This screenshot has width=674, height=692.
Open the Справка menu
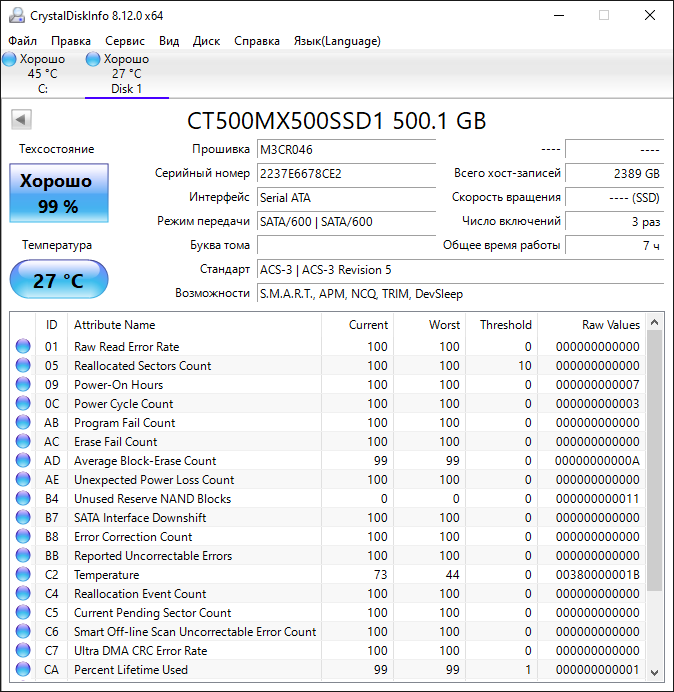[257, 41]
